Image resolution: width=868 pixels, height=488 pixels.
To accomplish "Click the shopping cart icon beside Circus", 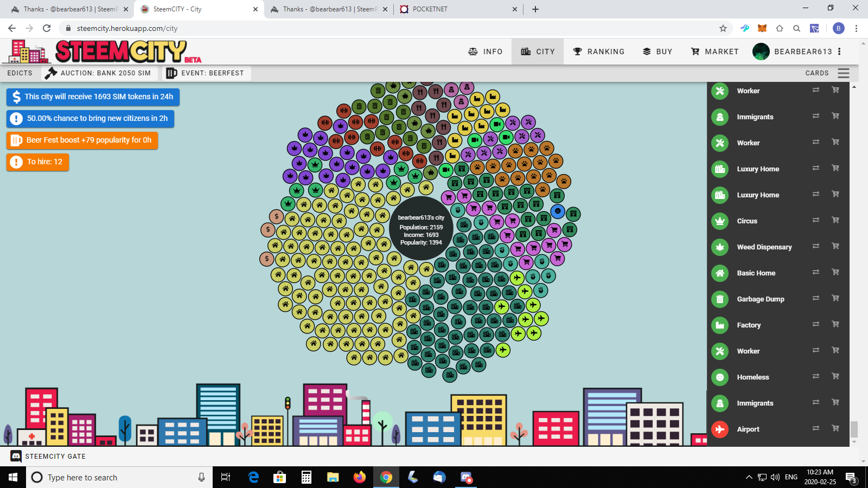I will [835, 220].
